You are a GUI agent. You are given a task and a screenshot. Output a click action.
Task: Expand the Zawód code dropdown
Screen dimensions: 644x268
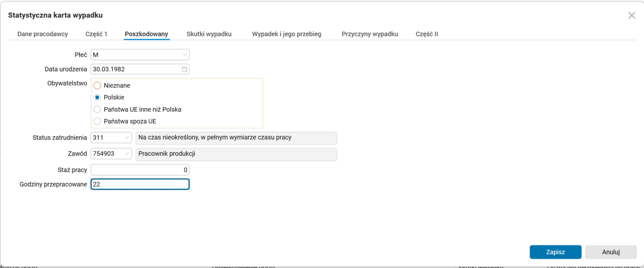(x=127, y=154)
